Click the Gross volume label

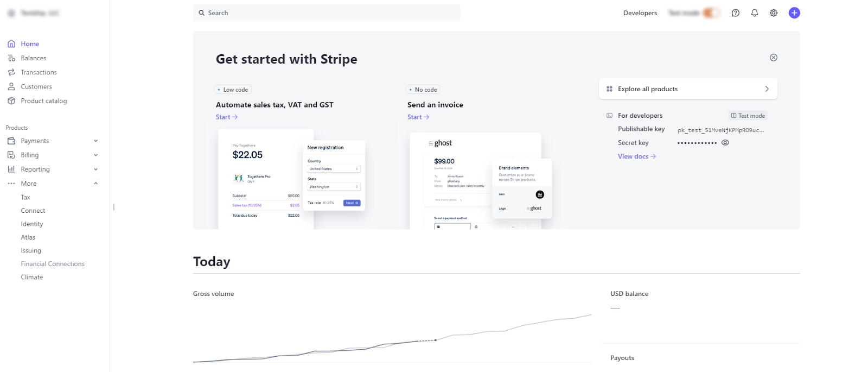[214, 294]
